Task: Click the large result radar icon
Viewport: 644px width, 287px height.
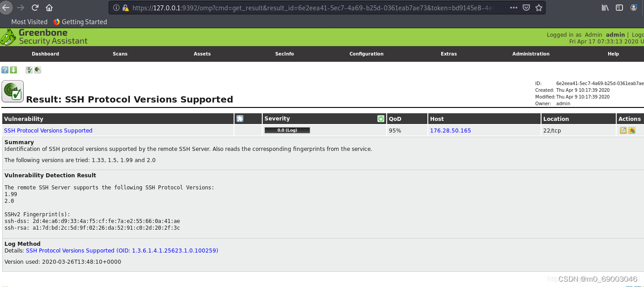Action: point(13,91)
